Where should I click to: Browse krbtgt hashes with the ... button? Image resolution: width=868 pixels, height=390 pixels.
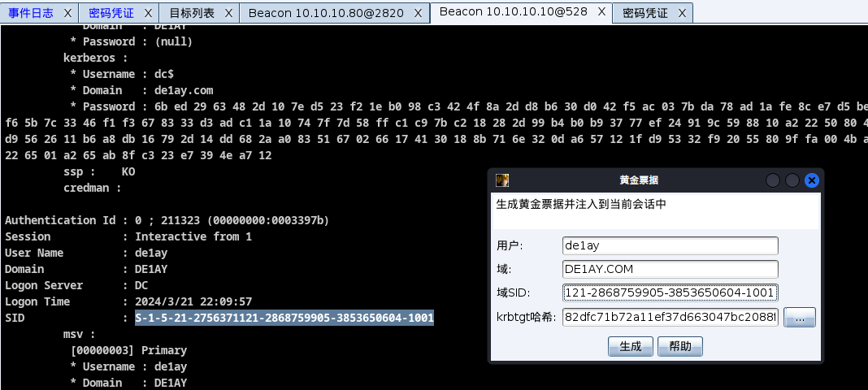[x=800, y=318]
